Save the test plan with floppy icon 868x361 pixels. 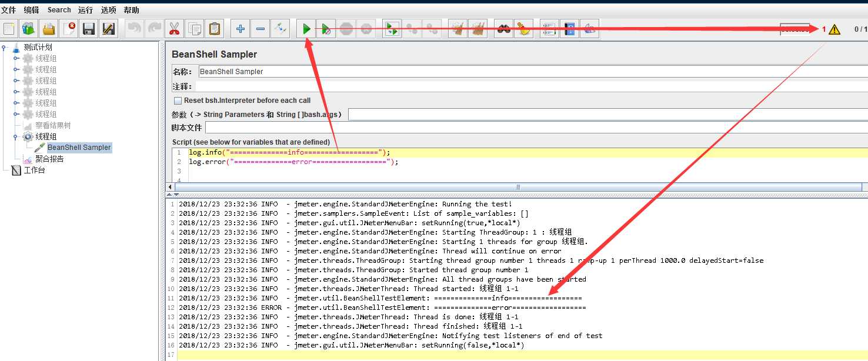point(89,29)
